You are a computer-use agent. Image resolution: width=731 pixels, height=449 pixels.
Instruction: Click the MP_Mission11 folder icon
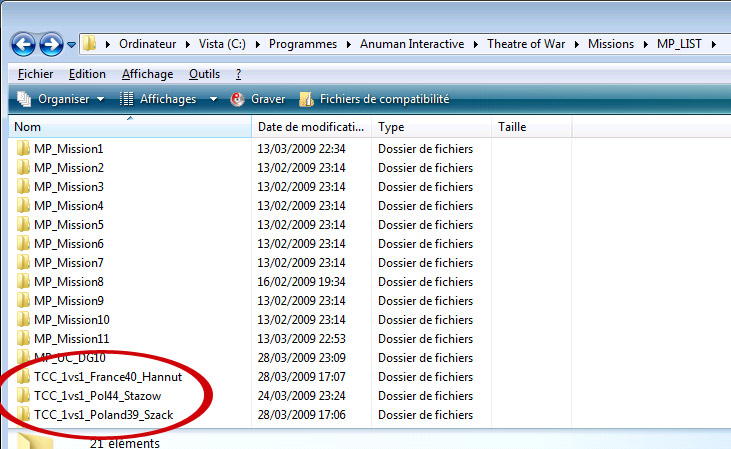pyautogui.click(x=24, y=339)
